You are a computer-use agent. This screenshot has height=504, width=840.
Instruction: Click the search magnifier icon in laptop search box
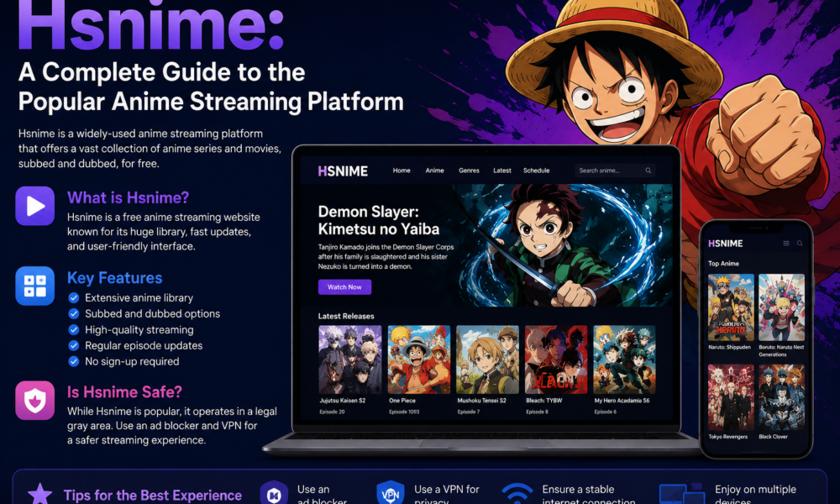click(x=648, y=171)
